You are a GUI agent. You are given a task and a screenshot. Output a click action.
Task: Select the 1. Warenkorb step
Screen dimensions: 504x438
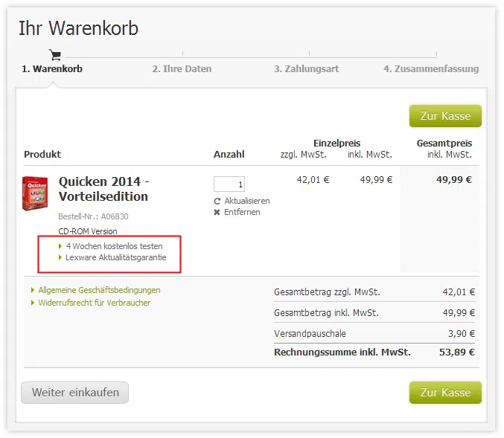(x=52, y=68)
